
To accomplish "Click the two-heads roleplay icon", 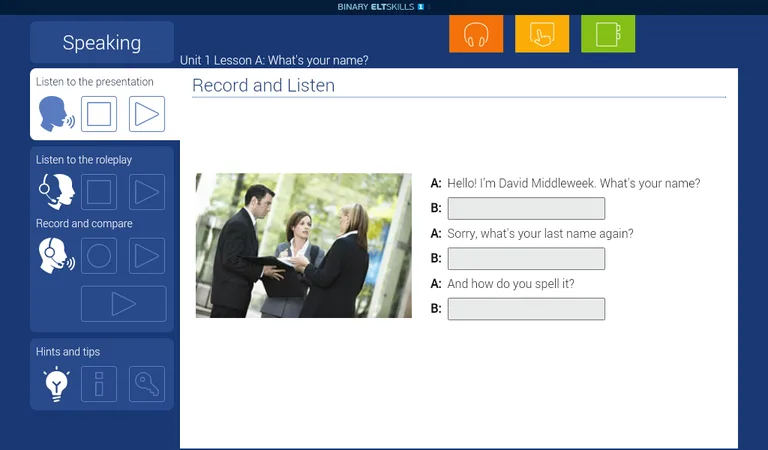I will (56, 191).
